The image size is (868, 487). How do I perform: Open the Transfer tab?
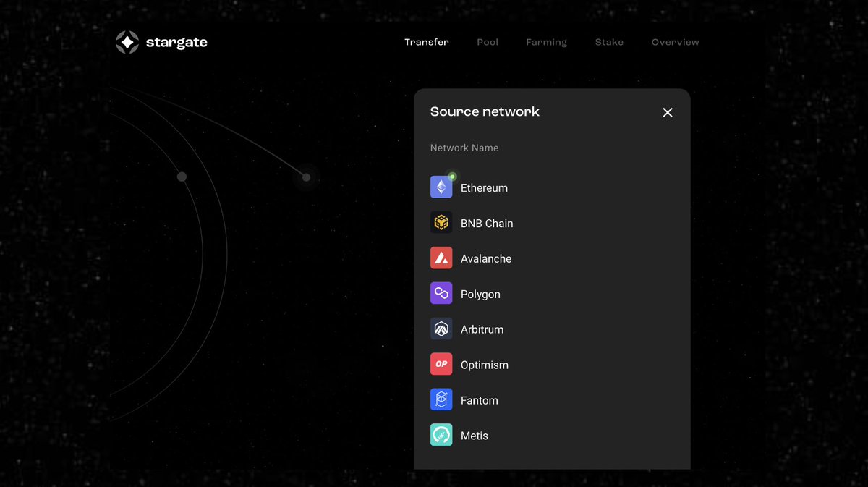tap(427, 42)
